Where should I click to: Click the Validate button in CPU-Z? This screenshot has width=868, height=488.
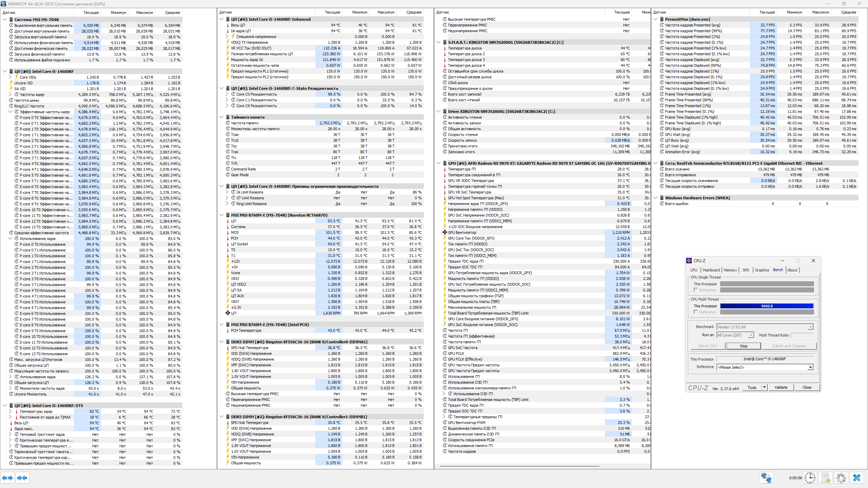pos(781,387)
